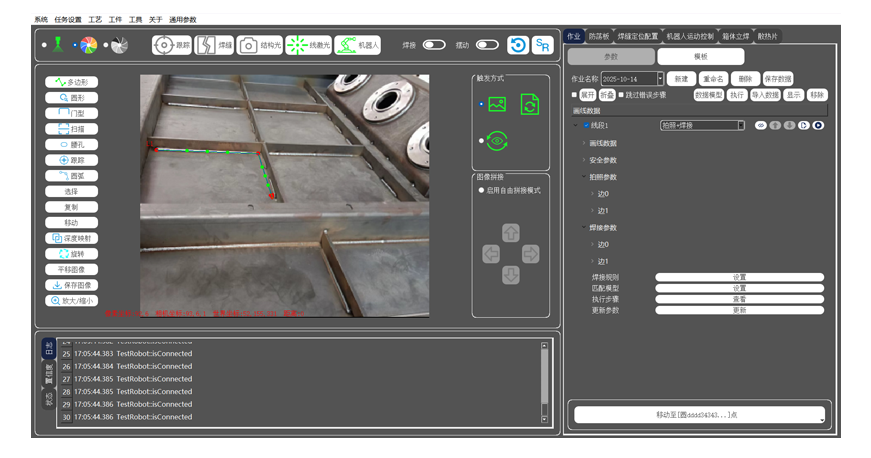Enable the 启用自由拼接模式 radio option
This screenshot has height=458, width=871.
point(481,190)
